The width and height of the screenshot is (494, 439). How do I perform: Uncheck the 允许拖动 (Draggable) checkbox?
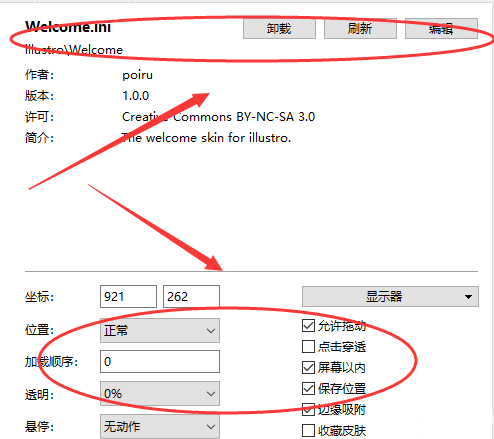308,326
